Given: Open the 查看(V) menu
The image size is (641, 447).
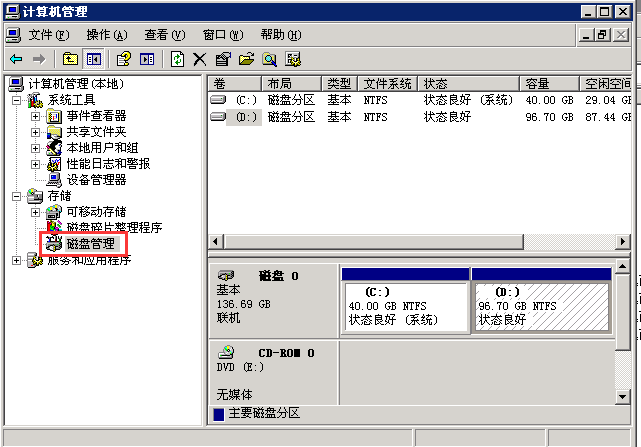Looking at the screenshot, I should tap(165, 35).
